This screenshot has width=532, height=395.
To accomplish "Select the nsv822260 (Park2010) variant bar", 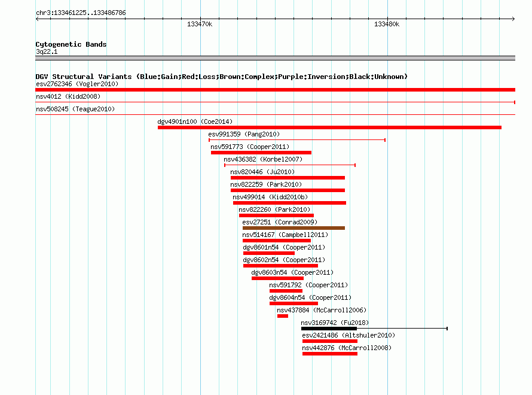I will pyautogui.click(x=276, y=215).
